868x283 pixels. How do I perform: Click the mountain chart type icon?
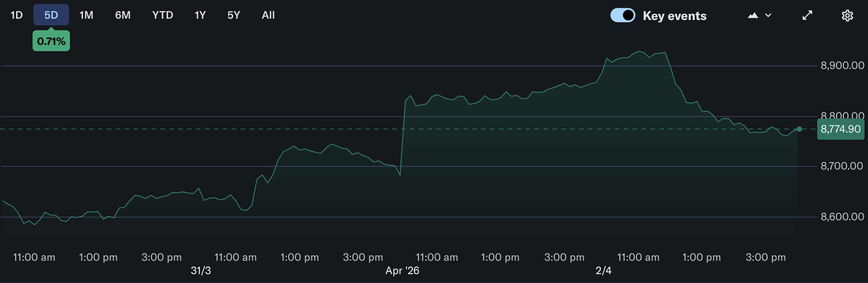(753, 15)
